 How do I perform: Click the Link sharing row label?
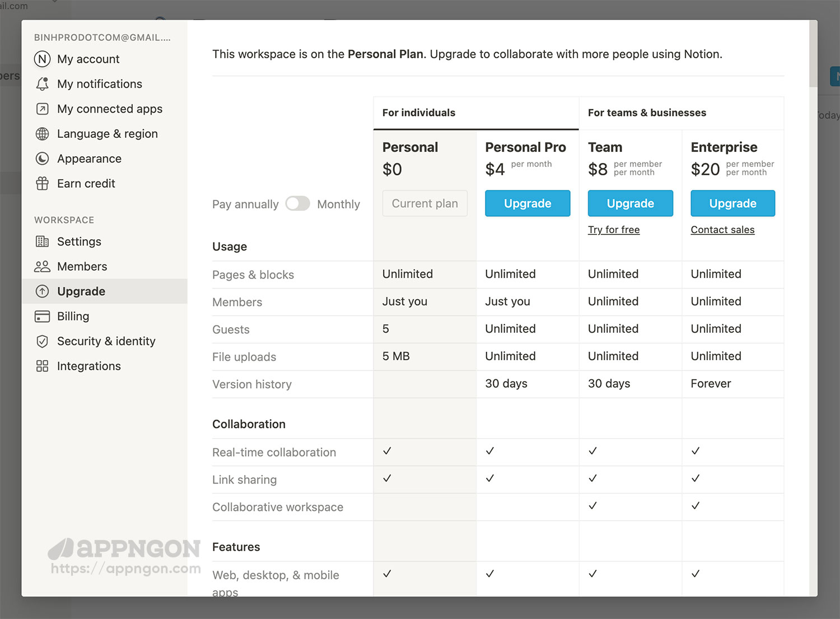pos(244,480)
